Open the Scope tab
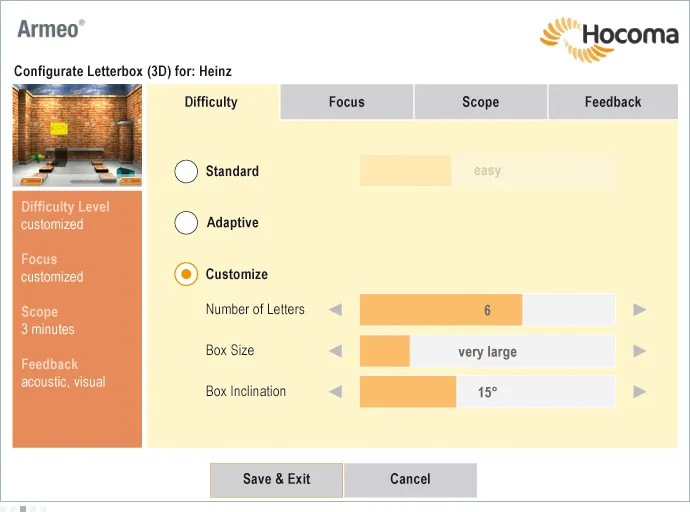 [x=481, y=102]
